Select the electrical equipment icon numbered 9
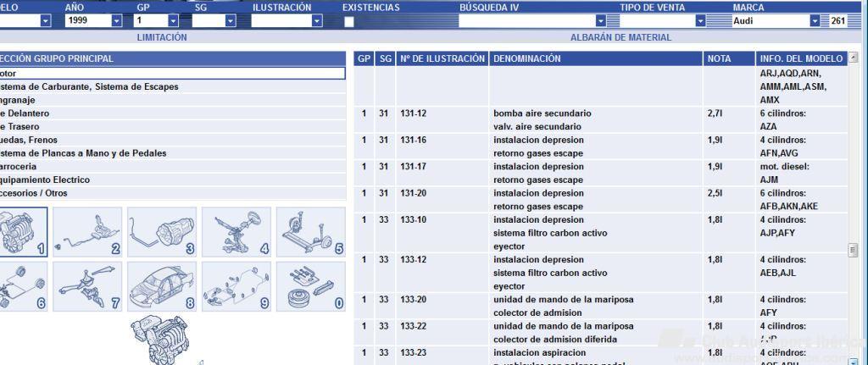The width and height of the screenshot is (868, 365). (x=236, y=286)
